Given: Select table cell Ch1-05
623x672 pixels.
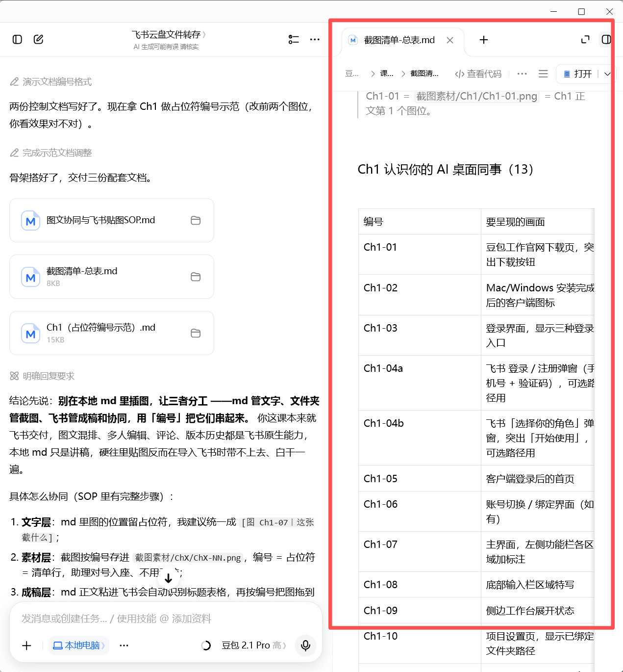Looking at the screenshot, I should tap(420, 478).
